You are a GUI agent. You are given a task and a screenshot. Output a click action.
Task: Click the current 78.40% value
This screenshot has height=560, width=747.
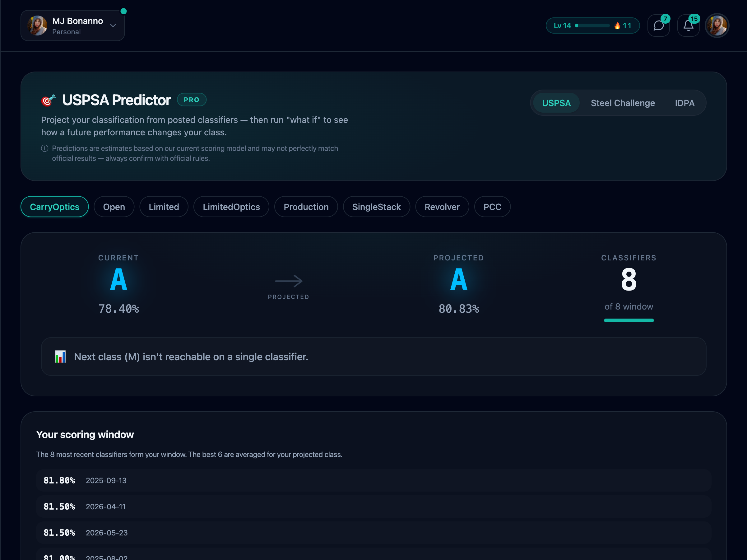coord(118,309)
